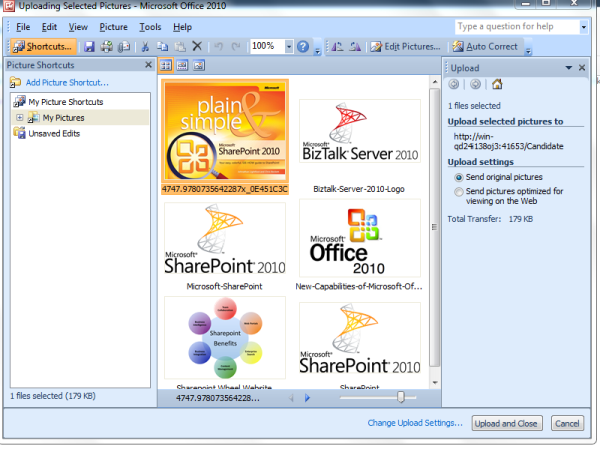Click scrollbar up arrow in thumbnails
Image resolution: width=600 pixels, height=449 pixels.
pyautogui.click(x=435, y=82)
